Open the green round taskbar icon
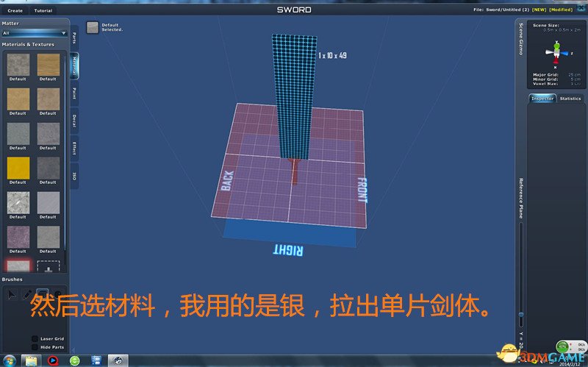Image resolution: width=588 pixels, height=367 pixels. [x=75, y=361]
